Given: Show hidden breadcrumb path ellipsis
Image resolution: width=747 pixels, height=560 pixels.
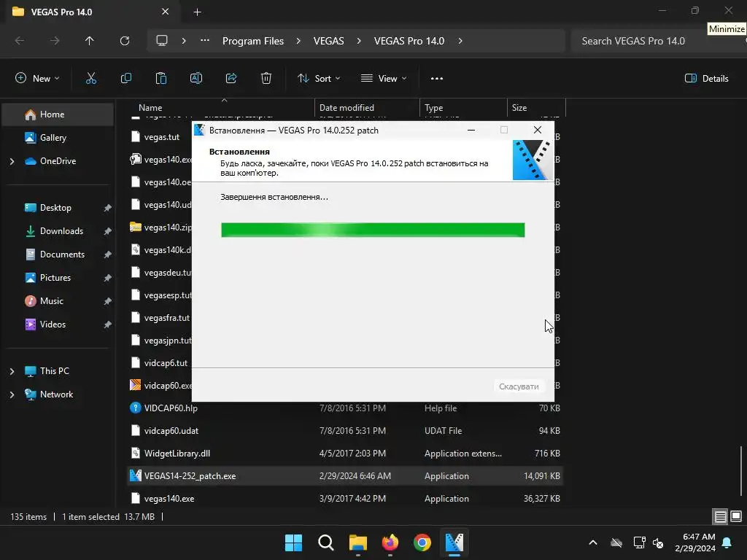Looking at the screenshot, I should 205,41.
